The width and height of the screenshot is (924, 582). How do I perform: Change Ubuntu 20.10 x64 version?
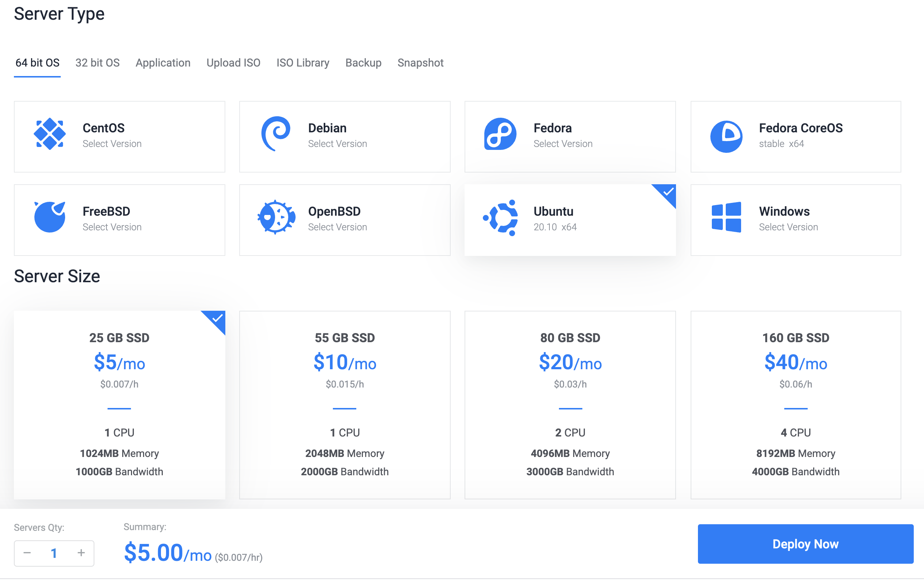tap(555, 227)
